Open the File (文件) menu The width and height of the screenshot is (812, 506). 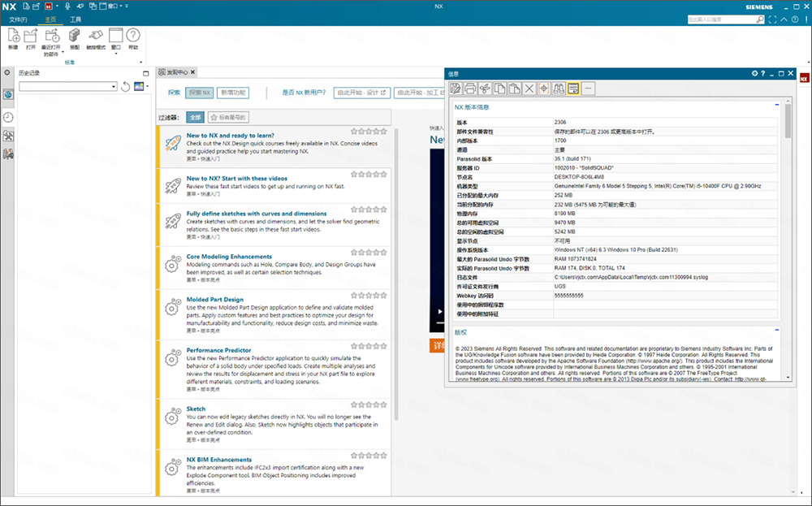coord(18,19)
